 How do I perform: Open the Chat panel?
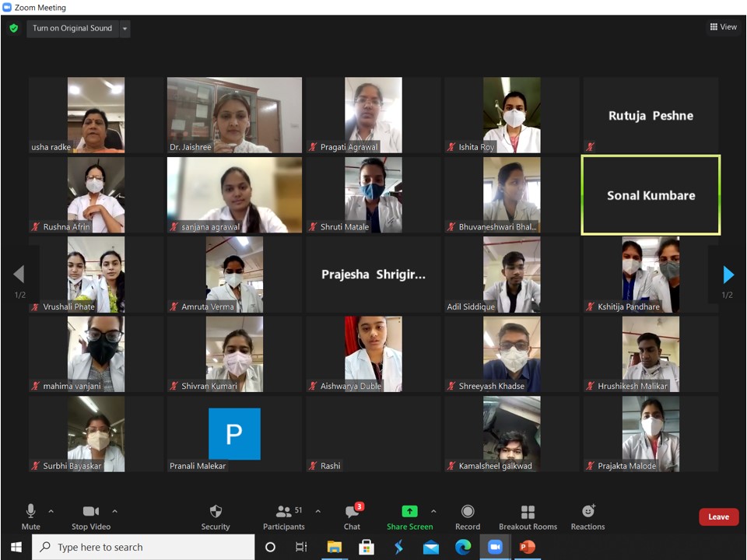pos(352,511)
